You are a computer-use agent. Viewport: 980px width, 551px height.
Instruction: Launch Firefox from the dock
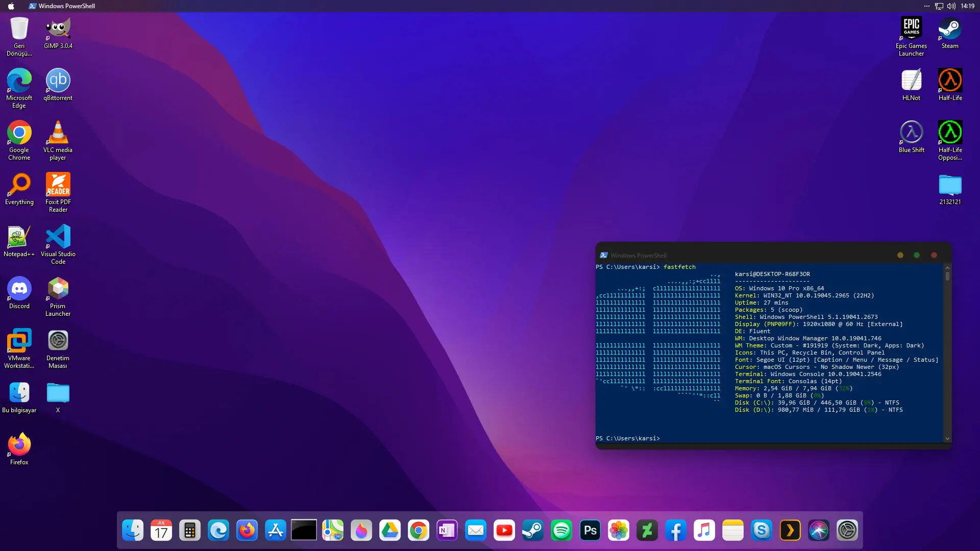247,531
